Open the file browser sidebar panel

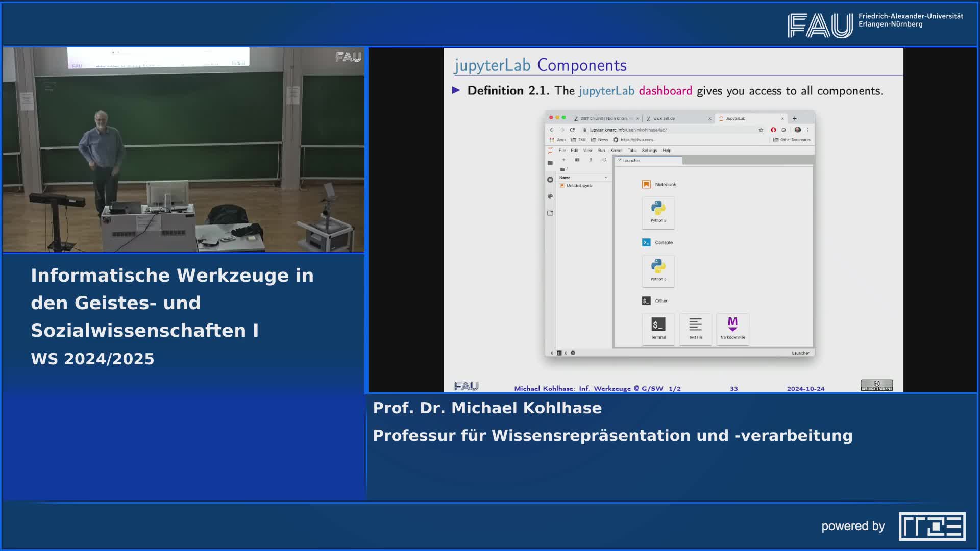[550, 162]
